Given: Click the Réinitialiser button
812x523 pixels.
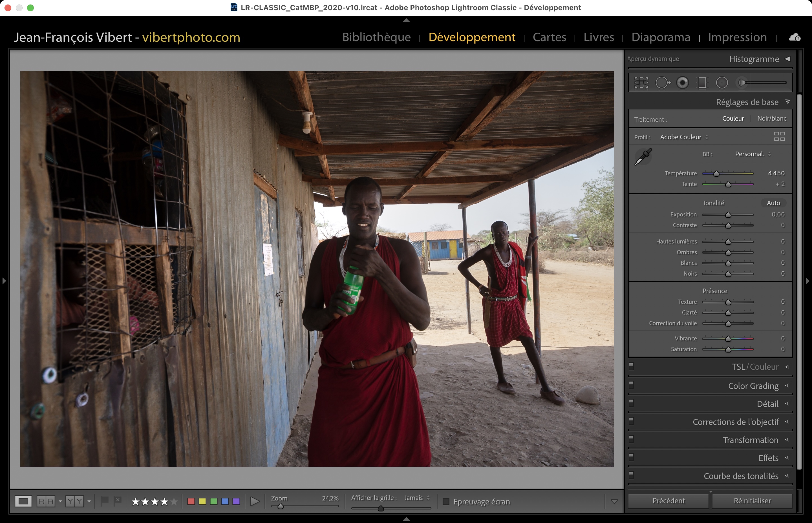Looking at the screenshot, I should click(752, 500).
